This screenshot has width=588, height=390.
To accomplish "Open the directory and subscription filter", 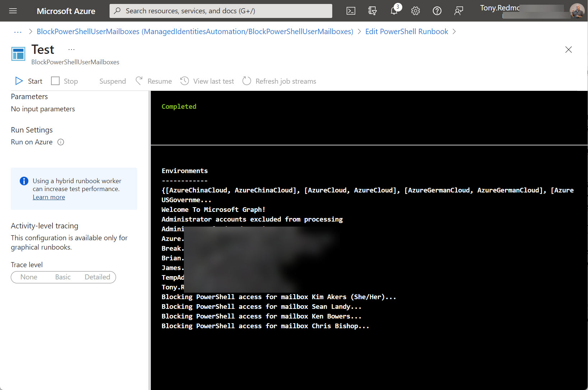I will coord(372,11).
